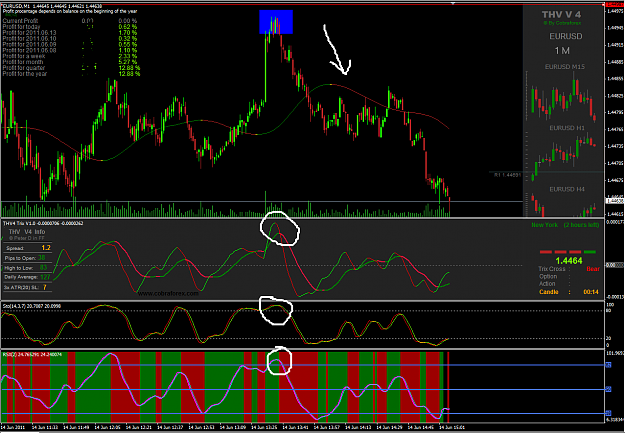Click the 'R1' pivot level label
This screenshot has height=433, width=625.
click(507, 175)
